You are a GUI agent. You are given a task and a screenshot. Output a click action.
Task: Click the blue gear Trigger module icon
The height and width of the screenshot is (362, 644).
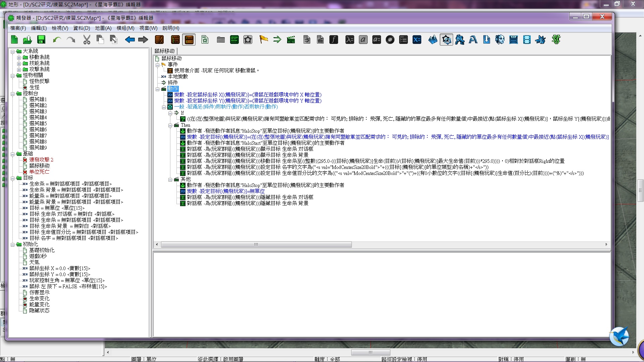pyautogui.click(x=446, y=40)
